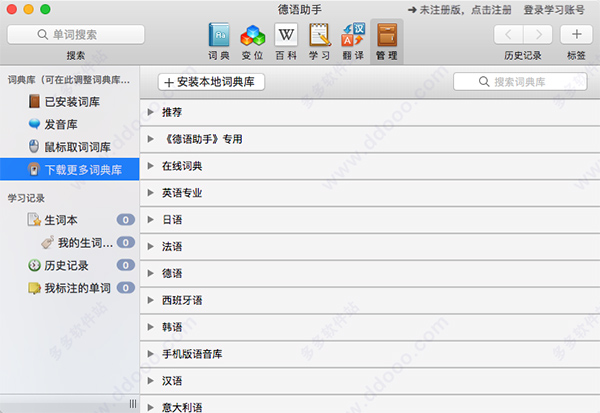Expand the 韩语 category
Image resolution: width=600 pixels, height=413 pixels.
[x=151, y=327]
